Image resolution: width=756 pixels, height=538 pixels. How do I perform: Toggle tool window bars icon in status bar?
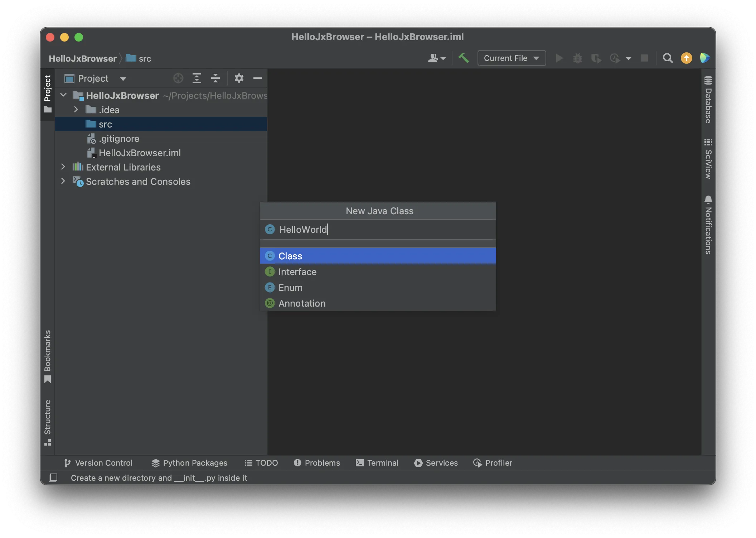[x=53, y=478]
